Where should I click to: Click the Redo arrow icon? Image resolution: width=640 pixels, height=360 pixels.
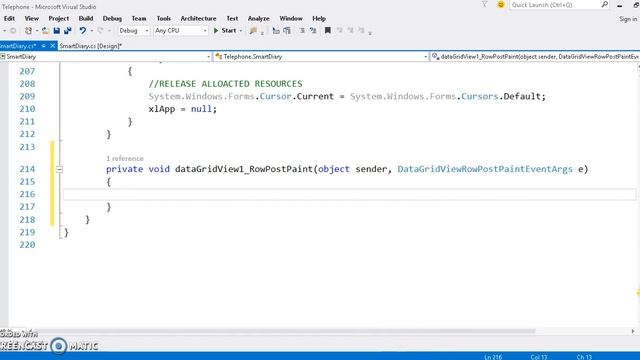click(x=100, y=31)
